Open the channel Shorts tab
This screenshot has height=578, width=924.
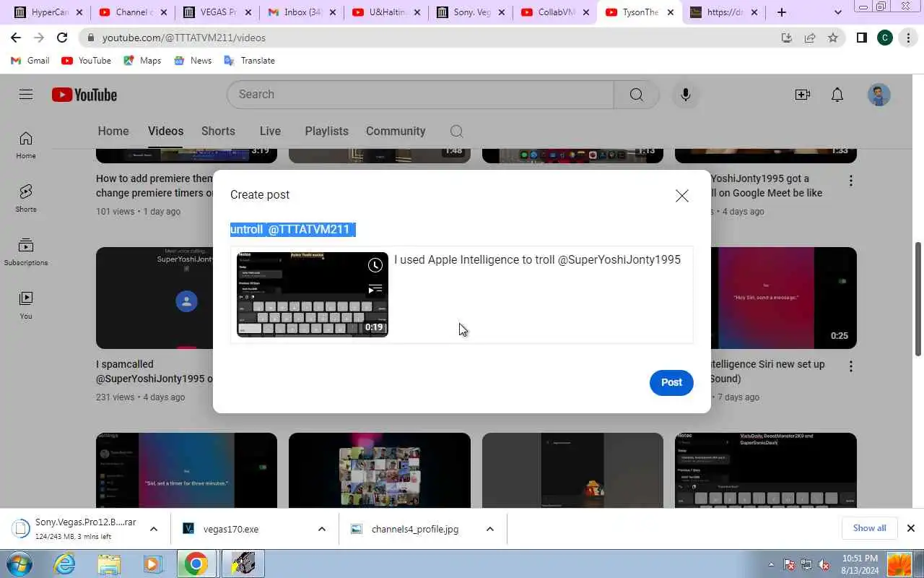point(218,131)
